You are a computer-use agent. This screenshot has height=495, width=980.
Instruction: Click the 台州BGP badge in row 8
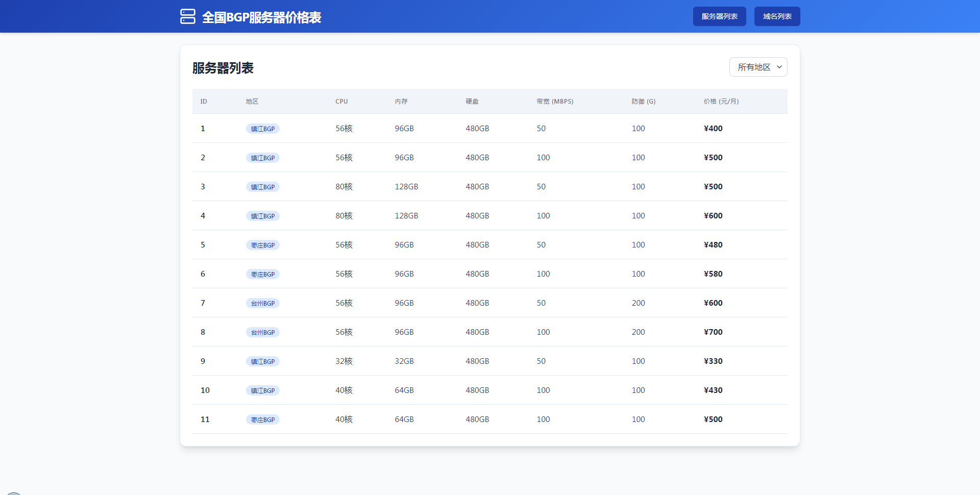pyautogui.click(x=263, y=332)
